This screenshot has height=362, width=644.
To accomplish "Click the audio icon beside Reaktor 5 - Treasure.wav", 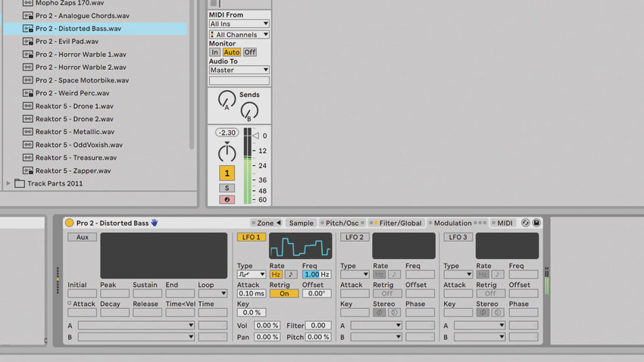I will pyautogui.click(x=27, y=158).
